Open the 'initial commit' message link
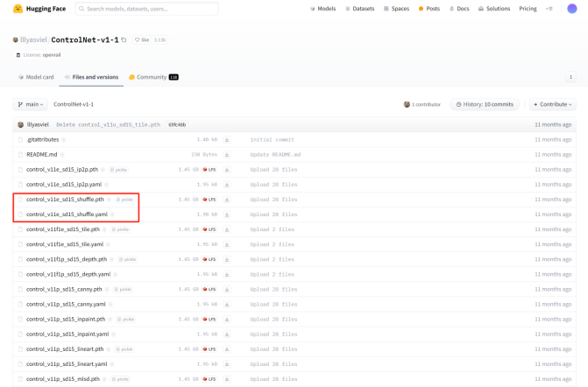The height and width of the screenshot is (387, 588). point(273,140)
